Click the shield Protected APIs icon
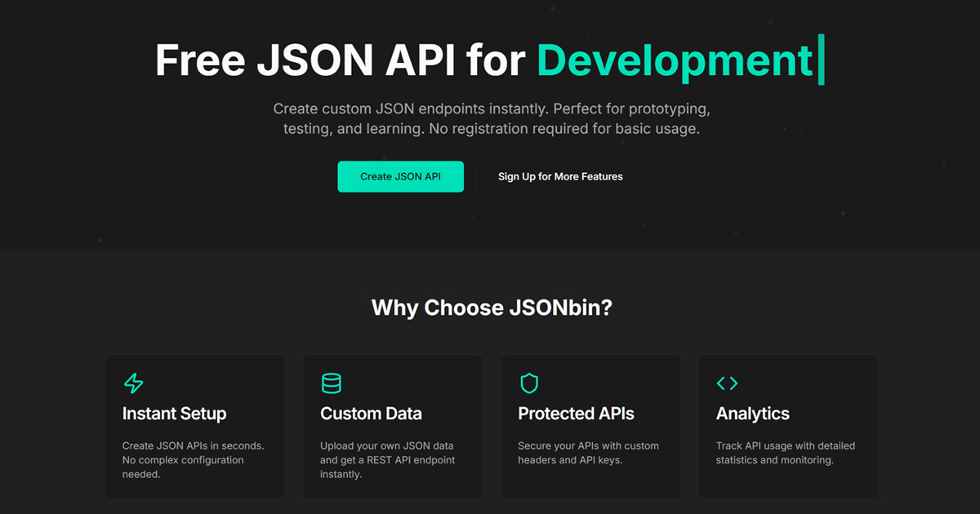This screenshot has height=514, width=980. coord(529,383)
